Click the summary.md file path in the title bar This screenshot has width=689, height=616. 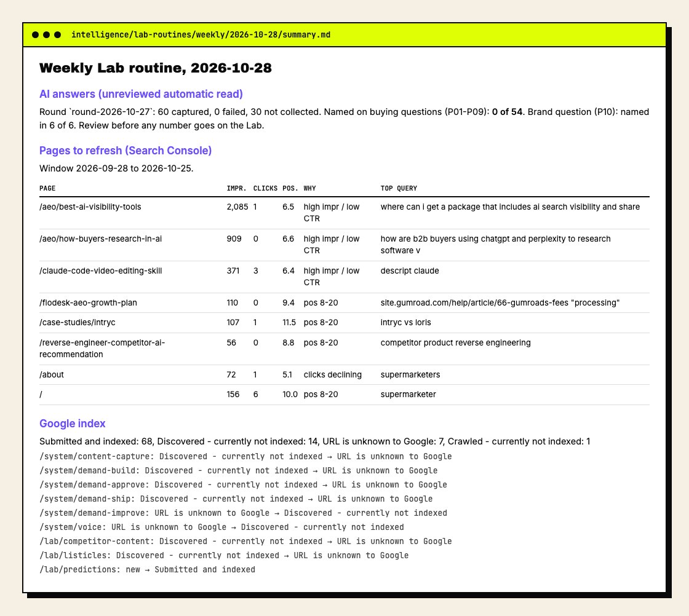201,34
